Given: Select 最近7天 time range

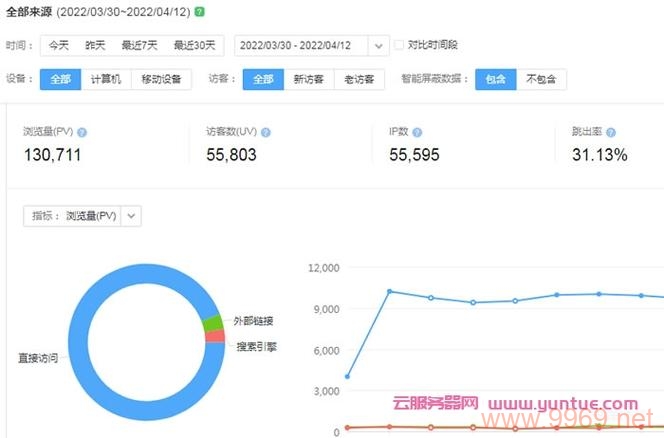Looking at the screenshot, I should point(139,45).
